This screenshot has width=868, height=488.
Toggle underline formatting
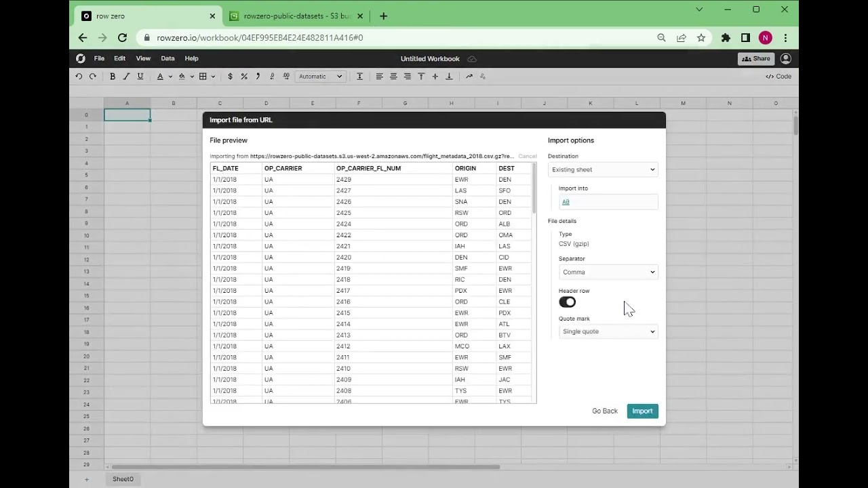140,77
